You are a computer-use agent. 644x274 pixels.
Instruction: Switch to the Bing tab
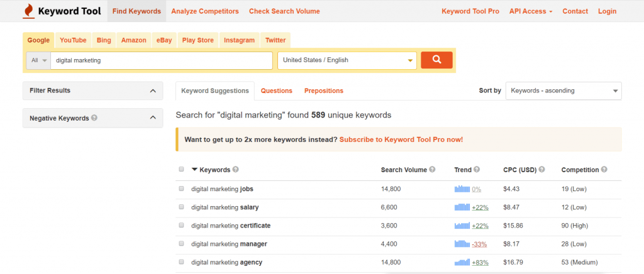coord(104,40)
